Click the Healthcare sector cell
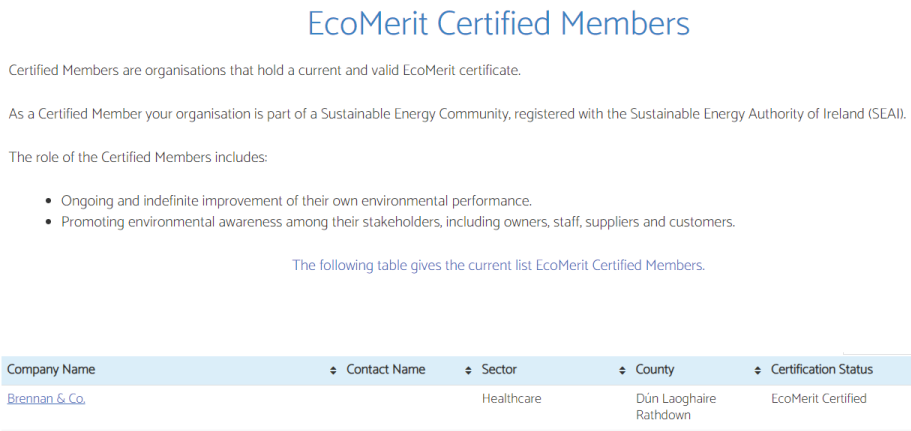This screenshot has height=431, width=911. (x=512, y=399)
